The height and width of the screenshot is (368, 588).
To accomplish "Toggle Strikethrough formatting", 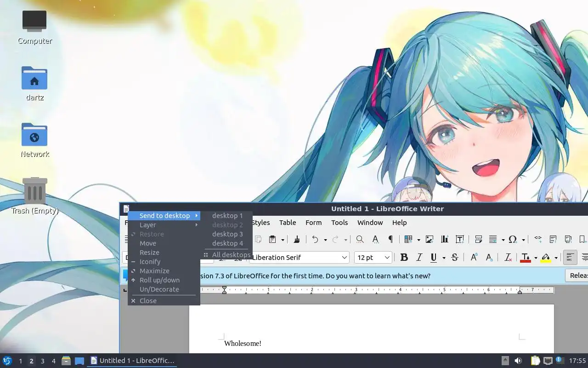I will [x=454, y=258].
